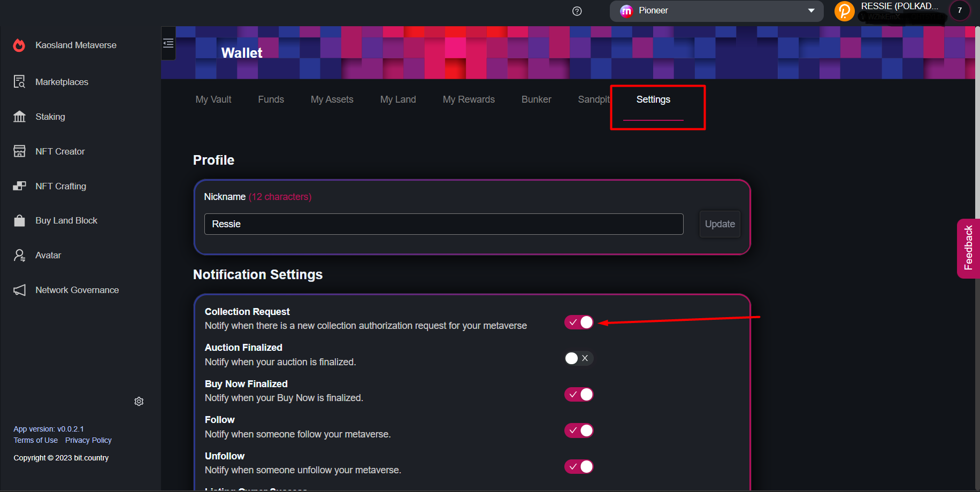
Task: Collapse the sidebar with the menu-fold button
Action: coord(169,43)
